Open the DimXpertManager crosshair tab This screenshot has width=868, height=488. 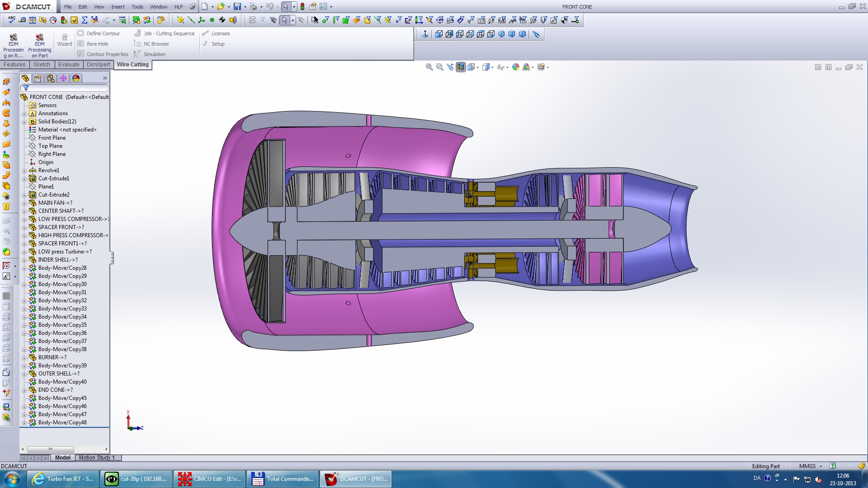pyautogui.click(x=63, y=78)
